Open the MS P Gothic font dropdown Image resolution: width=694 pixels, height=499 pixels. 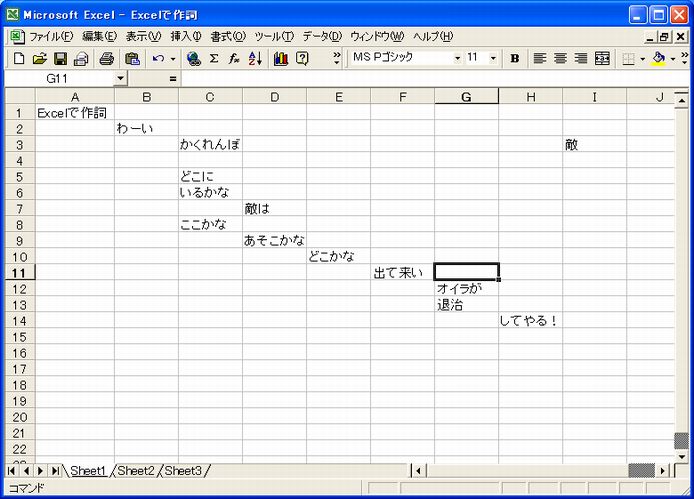457,58
